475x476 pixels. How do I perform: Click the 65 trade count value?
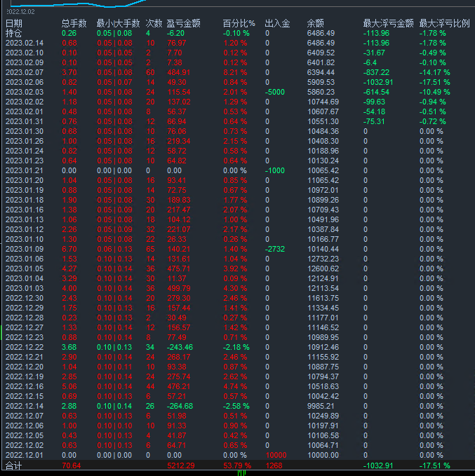click(x=150, y=250)
